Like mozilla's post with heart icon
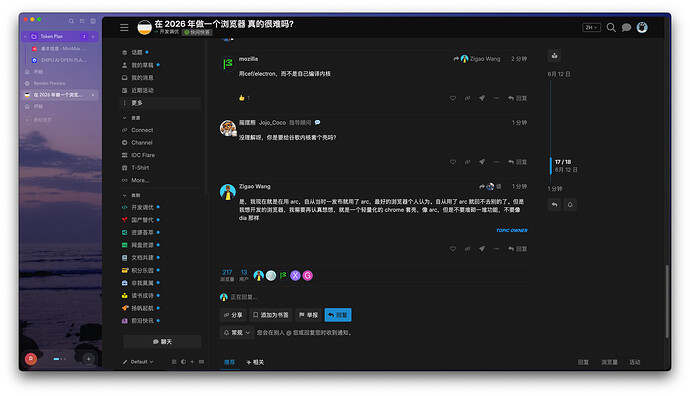690x396 pixels. click(x=453, y=98)
